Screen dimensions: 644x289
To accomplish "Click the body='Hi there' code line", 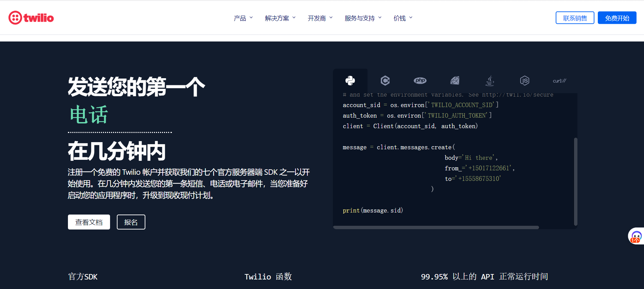I will [x=471, y=158].
